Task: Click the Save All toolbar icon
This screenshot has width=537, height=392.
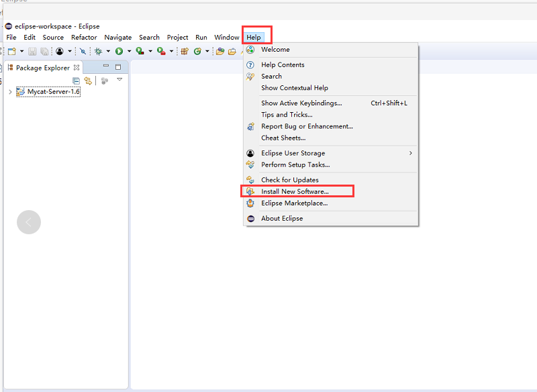Action: coord(44,52)
